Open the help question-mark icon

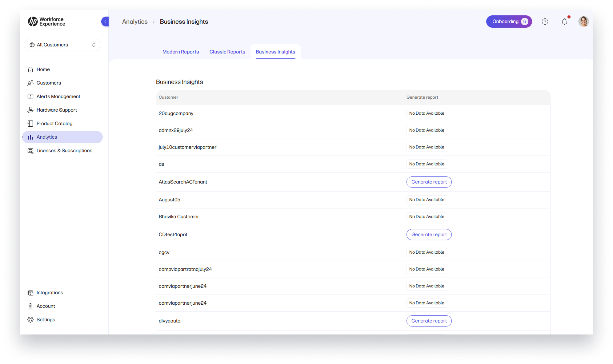pos(545,22)
